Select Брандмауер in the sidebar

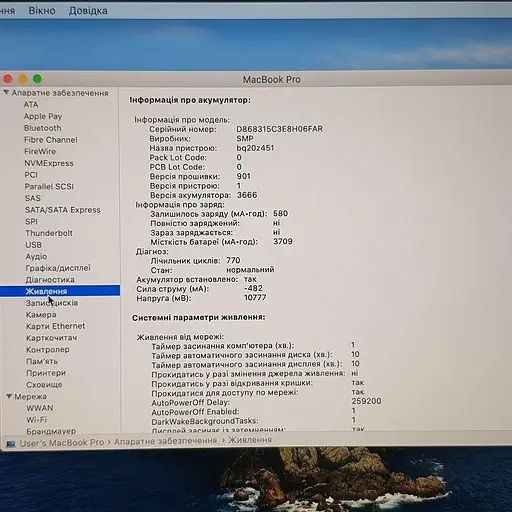pyautogui.click(x=51, y=431)
